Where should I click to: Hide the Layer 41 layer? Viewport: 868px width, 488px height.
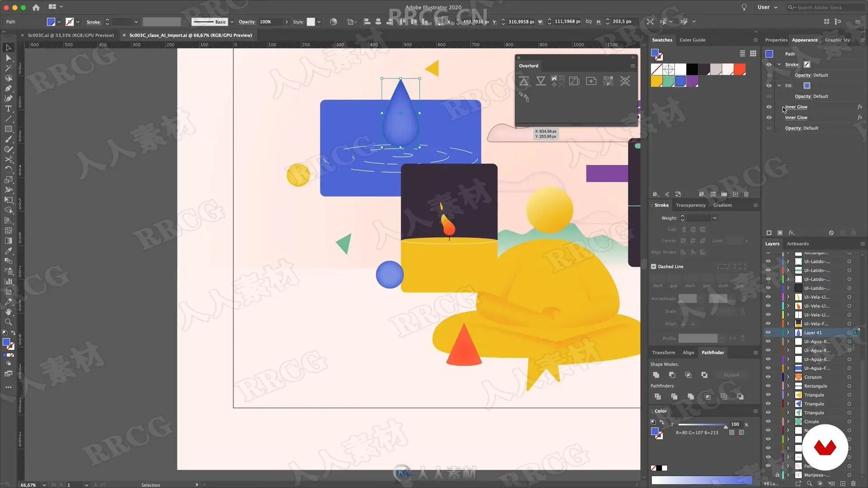[768, 333]
